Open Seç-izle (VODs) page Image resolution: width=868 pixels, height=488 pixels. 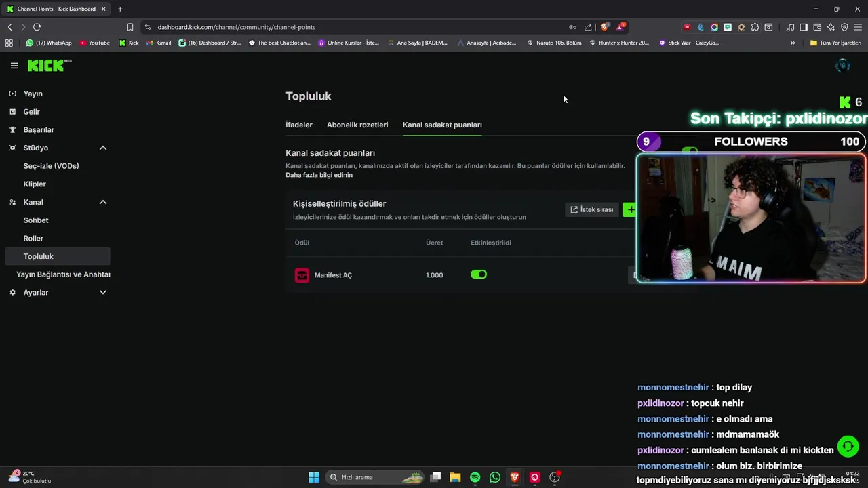(51, 166)
